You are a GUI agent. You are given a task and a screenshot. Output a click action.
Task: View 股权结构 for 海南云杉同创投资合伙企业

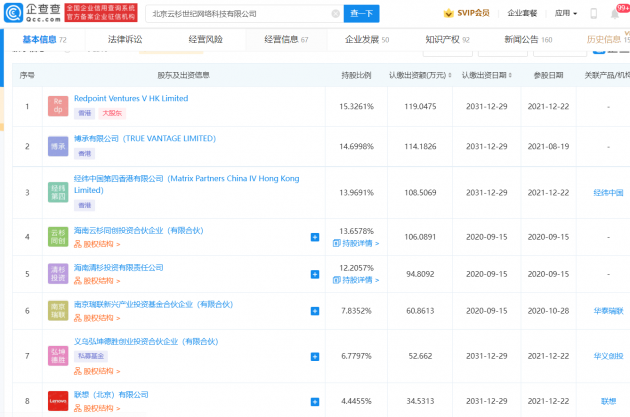(x=97, y=244)
